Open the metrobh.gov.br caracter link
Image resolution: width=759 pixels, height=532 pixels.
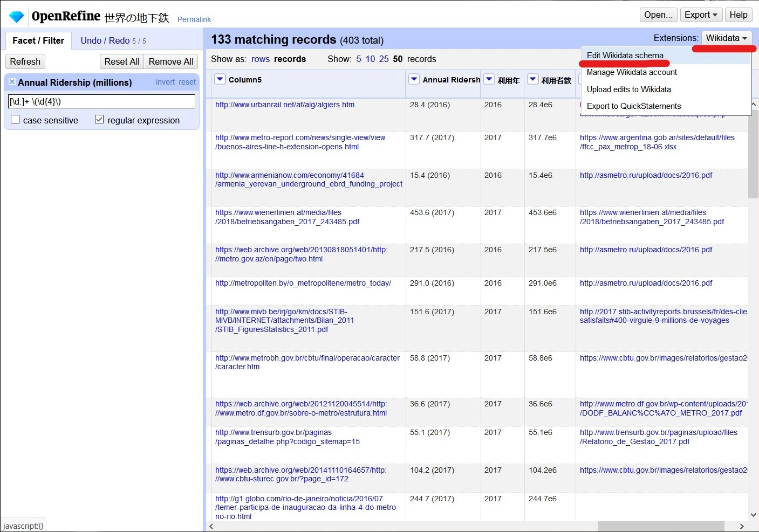pos(307,362)
